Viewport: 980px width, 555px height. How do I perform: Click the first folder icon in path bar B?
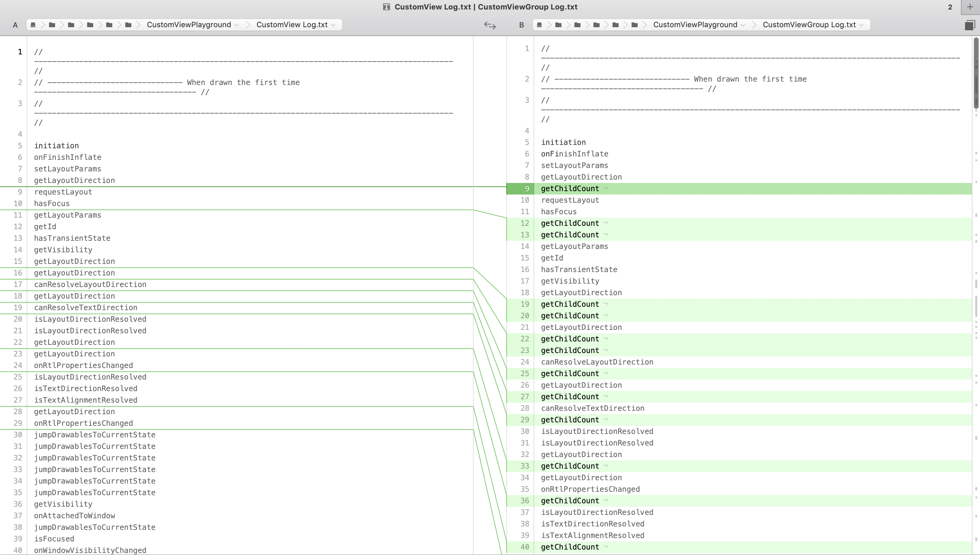point(558,25)
